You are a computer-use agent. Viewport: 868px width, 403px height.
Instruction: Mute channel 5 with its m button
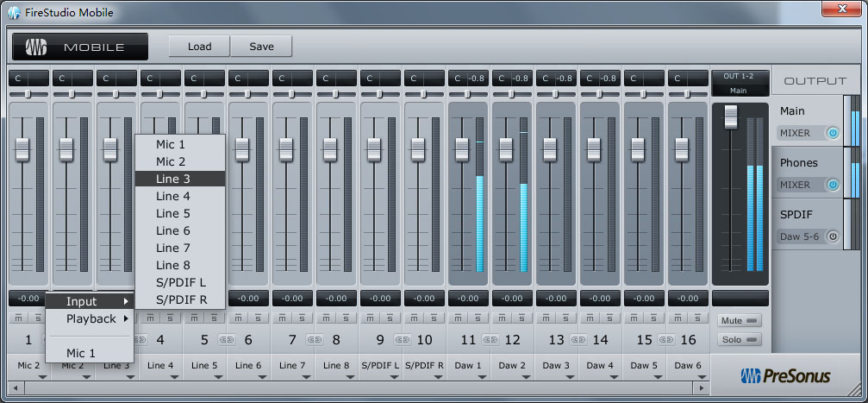pyautogui.click(x=194, y=318)
